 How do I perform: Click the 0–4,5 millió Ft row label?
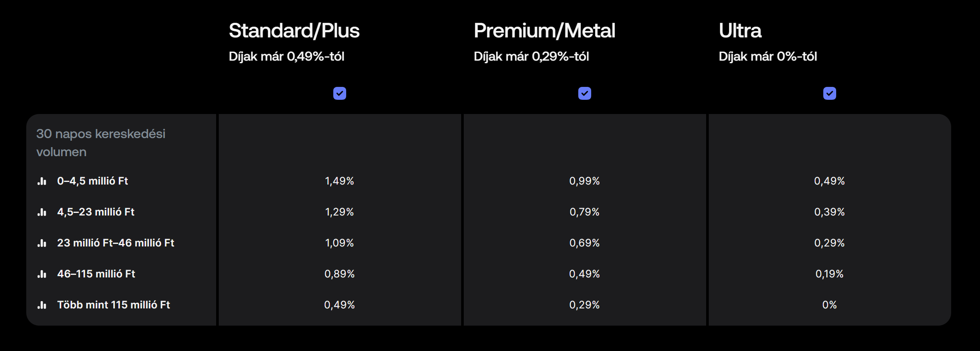pos(93,181)
